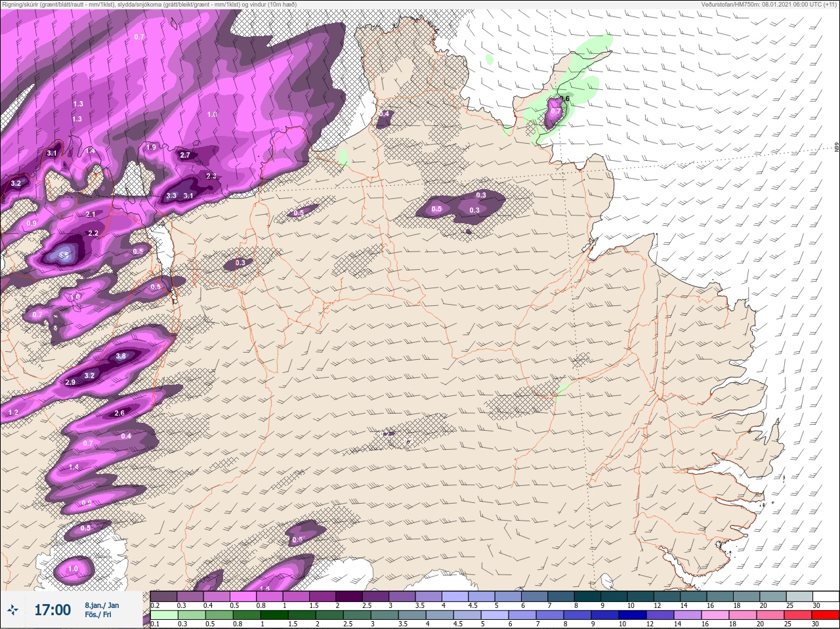
Task: Click lower legend green swatch between 1 and 1.5
Action: [274, 615]
